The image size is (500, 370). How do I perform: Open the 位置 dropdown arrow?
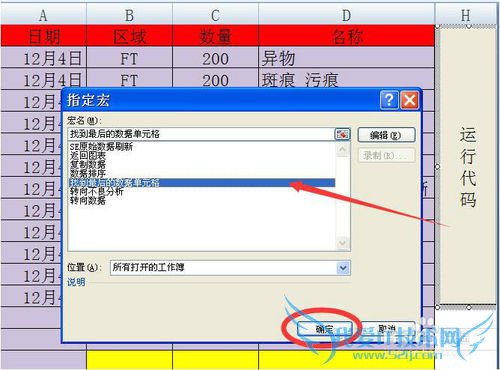[343, 268]
